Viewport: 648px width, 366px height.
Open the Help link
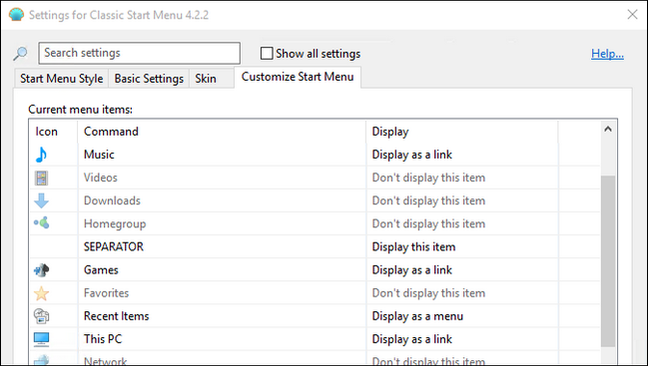coord(607,54)
